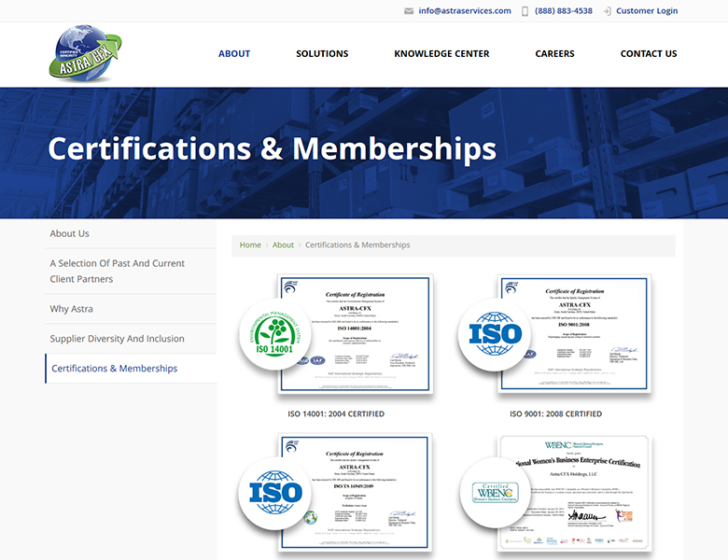Open the info@astraservices.com email link
The width and height of the screenshot is (728, 560).
pyautogui.click(x=465, y=10)
